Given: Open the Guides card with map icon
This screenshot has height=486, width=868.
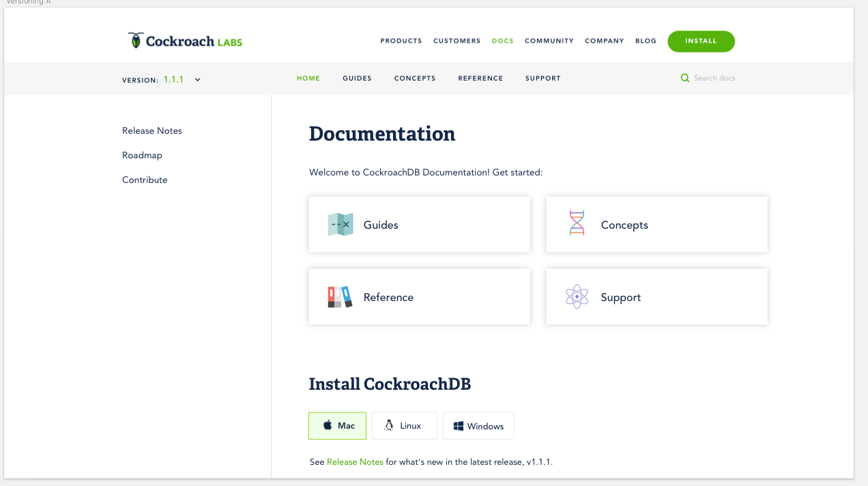Looking at the screenshot, I should 419,224.
